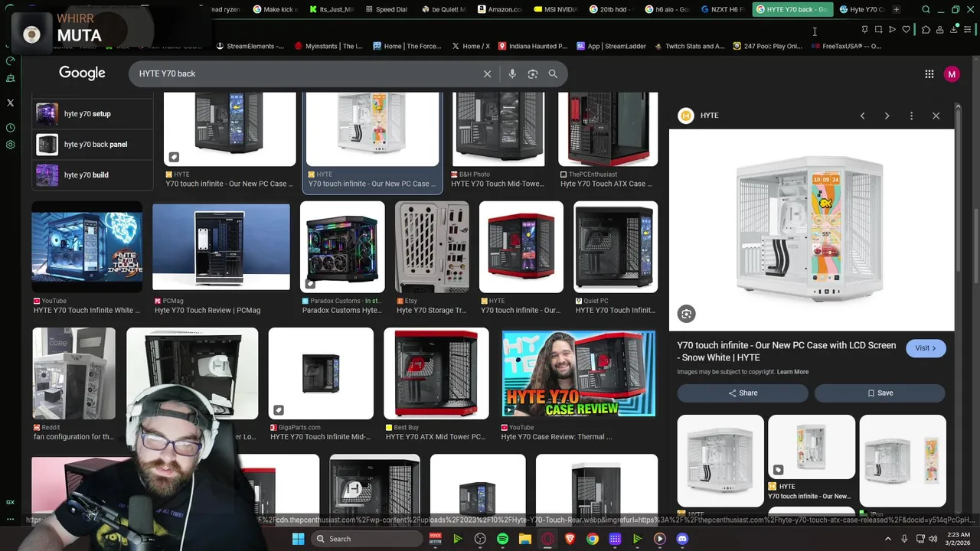Image resolution: width=980 pixels, height=551 pixels.
Task: Switch to the Speed Dial tab
Action: point(387,9)
